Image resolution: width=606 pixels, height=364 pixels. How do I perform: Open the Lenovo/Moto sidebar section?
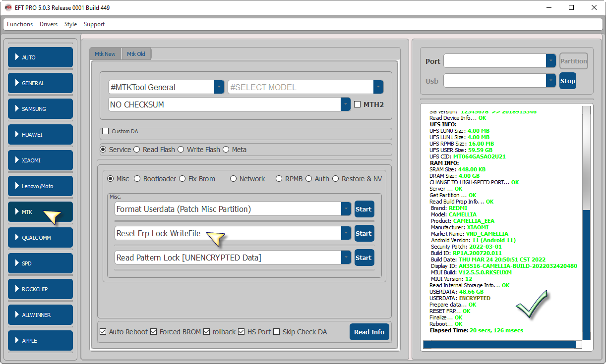click(x=41, y=186)
